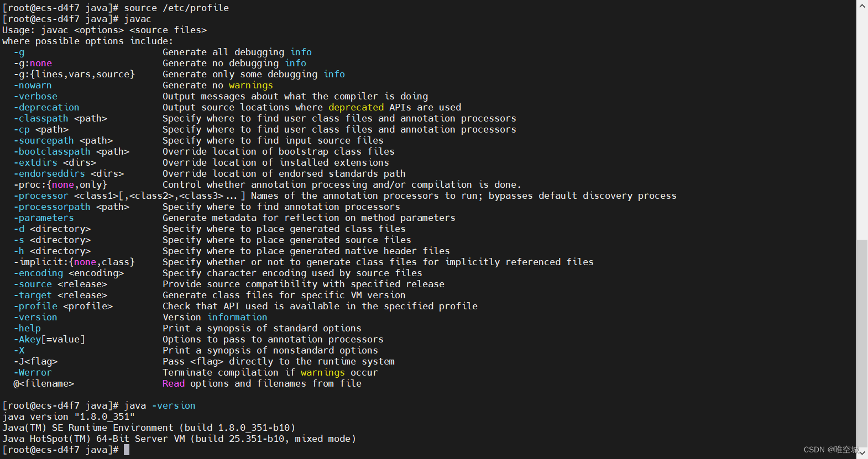Click the -Werror option text

[x=33, y=372]
